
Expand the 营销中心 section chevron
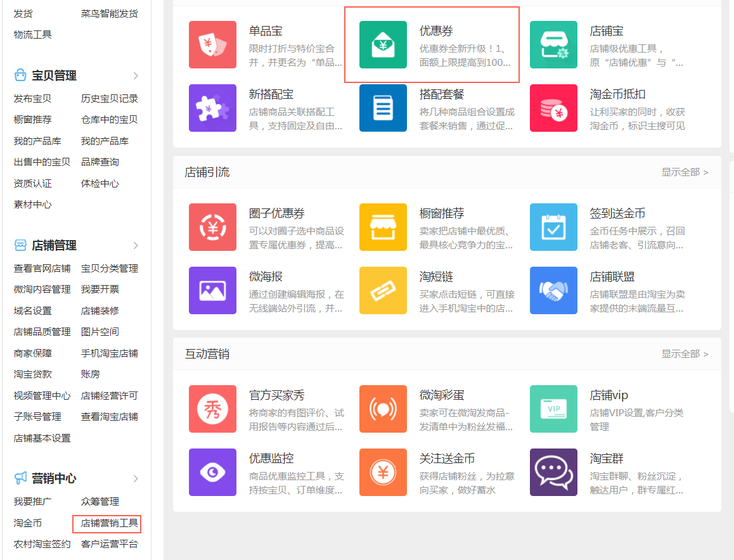136,478
